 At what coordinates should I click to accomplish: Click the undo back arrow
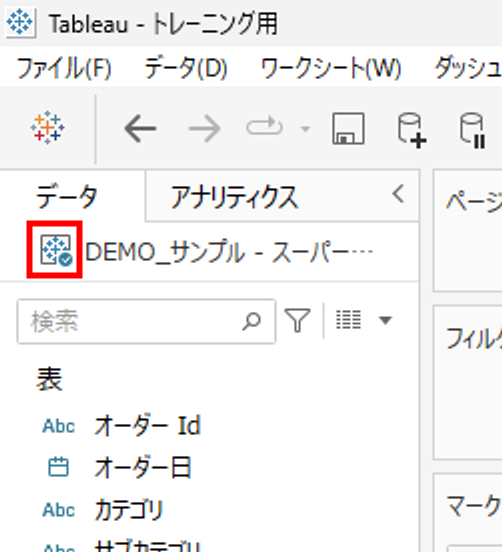[140, 129]
